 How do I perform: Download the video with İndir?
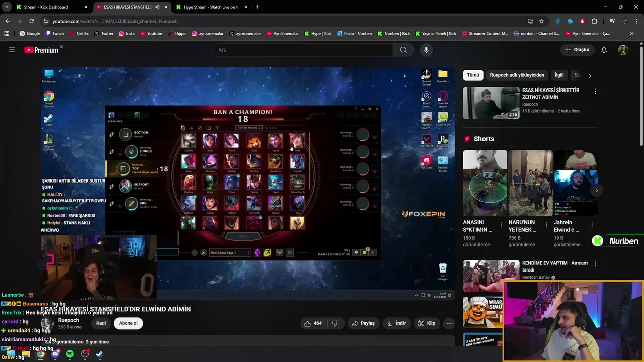click(x=396, y=323)
